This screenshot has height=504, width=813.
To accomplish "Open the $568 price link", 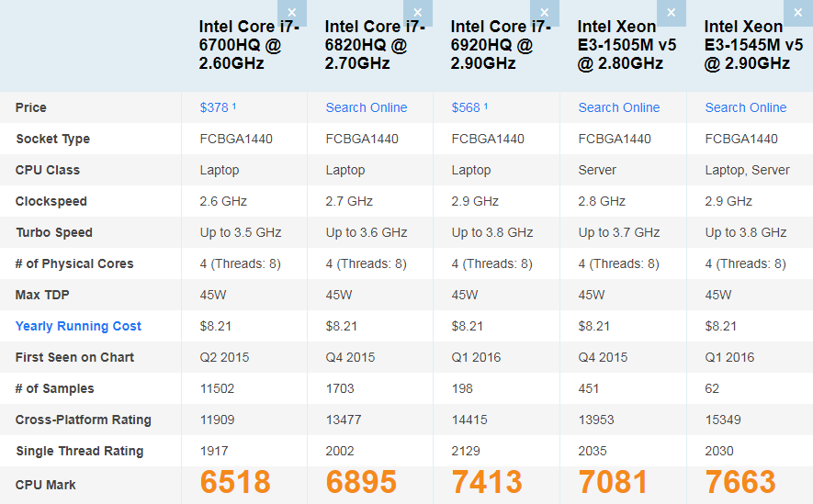I will pyautogui.click(x=466, y=107).
